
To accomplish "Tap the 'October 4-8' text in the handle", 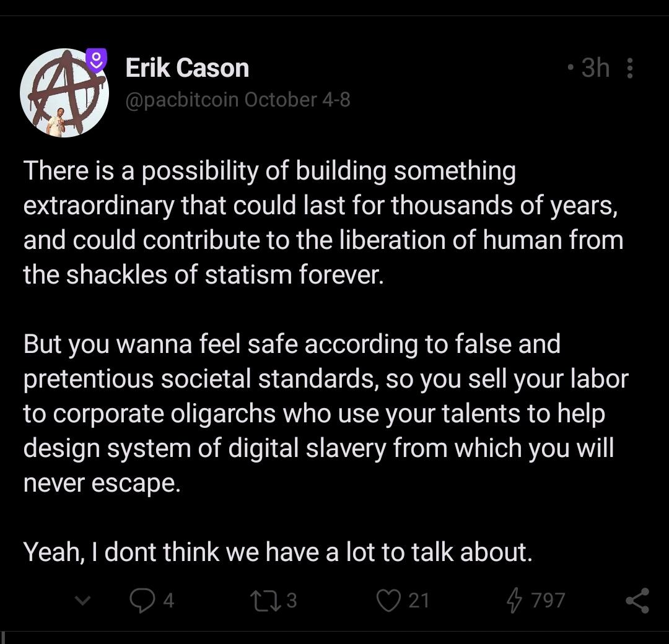I will (x=297, y=100).
